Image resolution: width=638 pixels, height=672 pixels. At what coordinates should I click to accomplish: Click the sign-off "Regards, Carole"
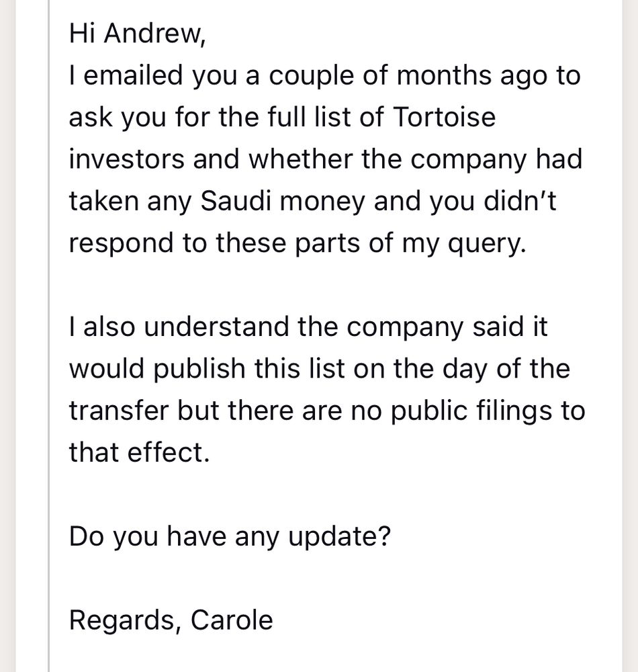[x=171, y=620]
